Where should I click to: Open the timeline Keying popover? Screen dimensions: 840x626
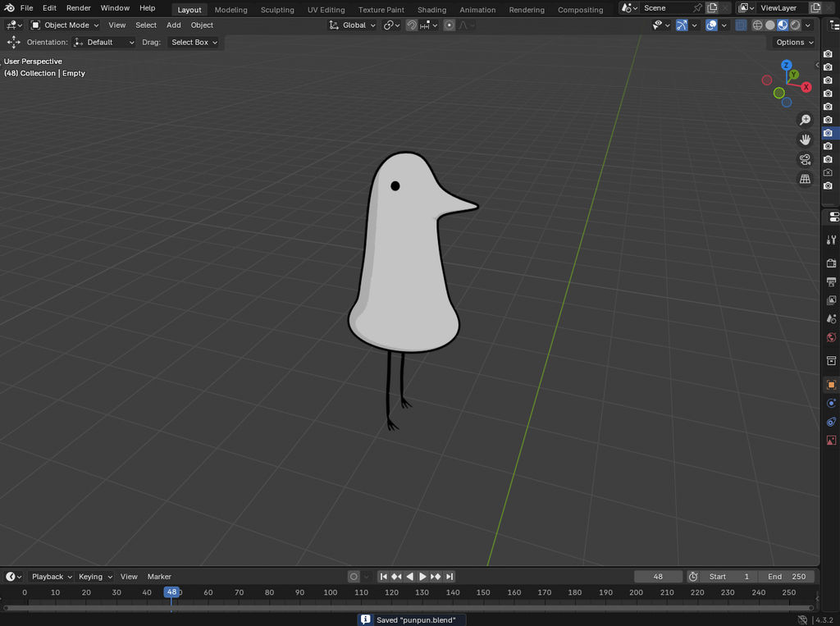pos(95,577)
